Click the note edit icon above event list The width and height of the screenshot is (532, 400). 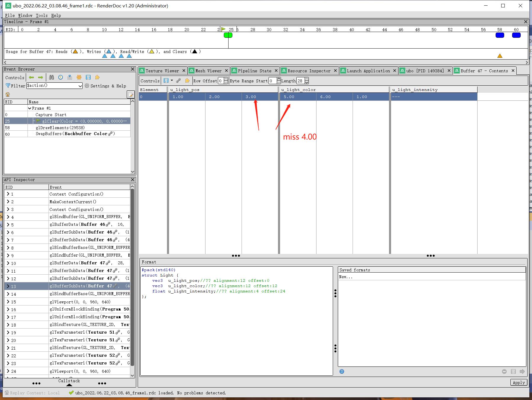[x=130, y=95]
